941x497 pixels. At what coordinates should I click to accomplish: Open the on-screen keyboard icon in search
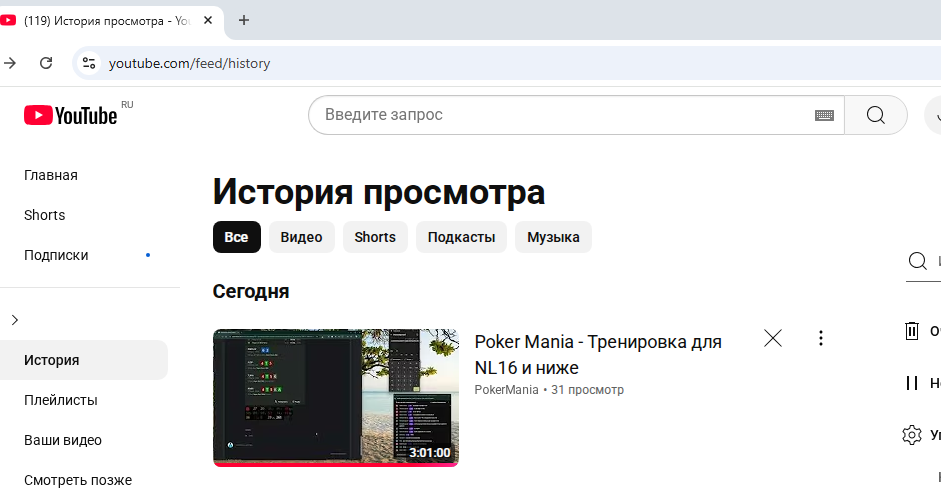click(x=824, y=115)
